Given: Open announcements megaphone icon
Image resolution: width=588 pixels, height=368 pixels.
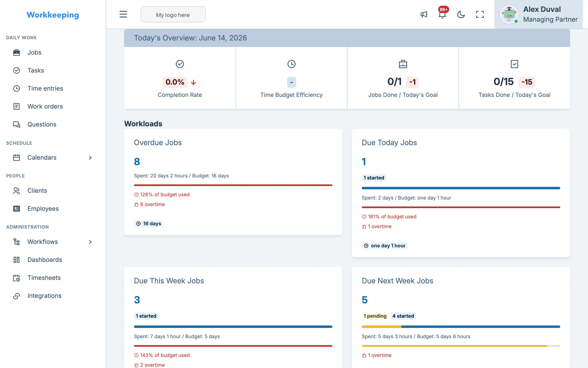Looking at the screenshot, I should click(x=424, y=14).
